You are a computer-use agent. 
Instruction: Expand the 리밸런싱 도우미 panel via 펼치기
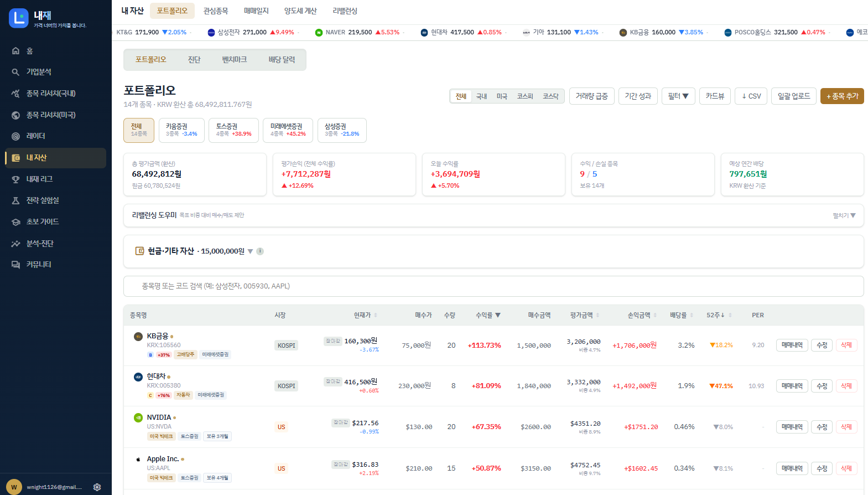click(844, 215)
